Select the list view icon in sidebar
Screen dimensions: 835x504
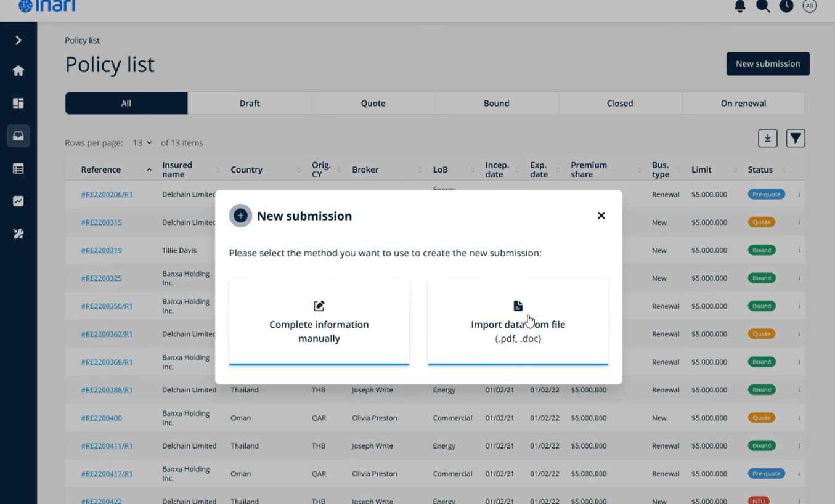[18, 168]
